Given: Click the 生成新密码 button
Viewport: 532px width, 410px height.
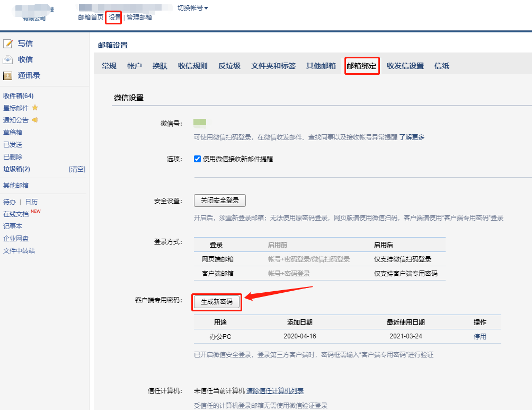Looking at the screenshot, I should pos(217,302).
